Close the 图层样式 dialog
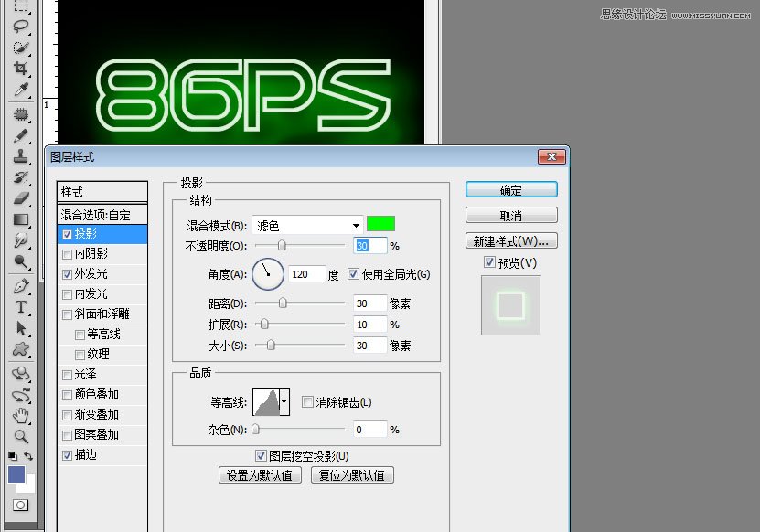760x532 pixels. click(x=551, y=156)
